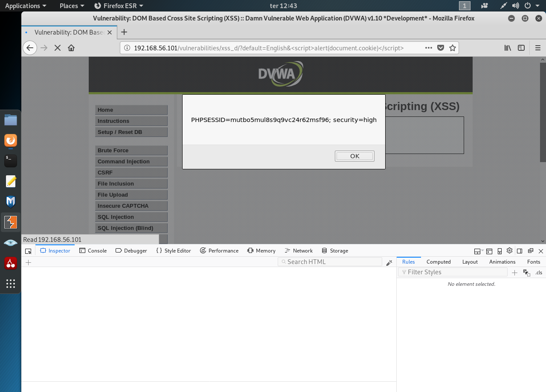Toggle the split console in DevTools
The image size is (546, 392).
(489, 251)
